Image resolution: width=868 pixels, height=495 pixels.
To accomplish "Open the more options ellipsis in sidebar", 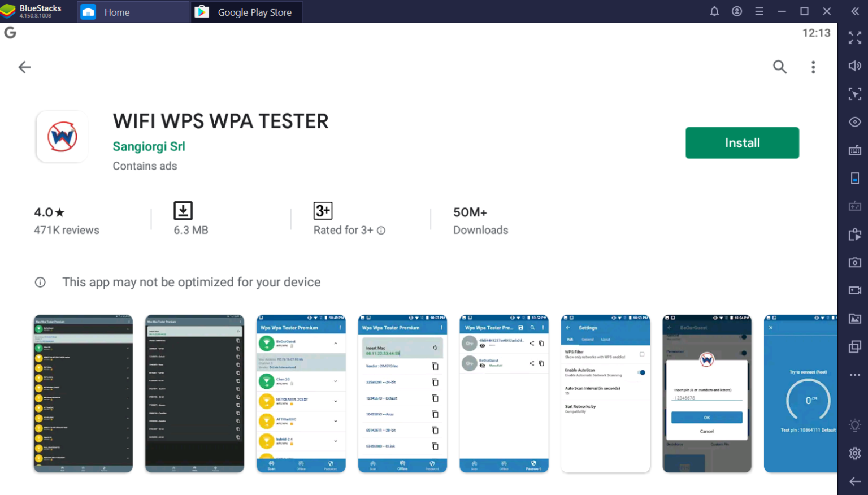I will tap(855, 375).
